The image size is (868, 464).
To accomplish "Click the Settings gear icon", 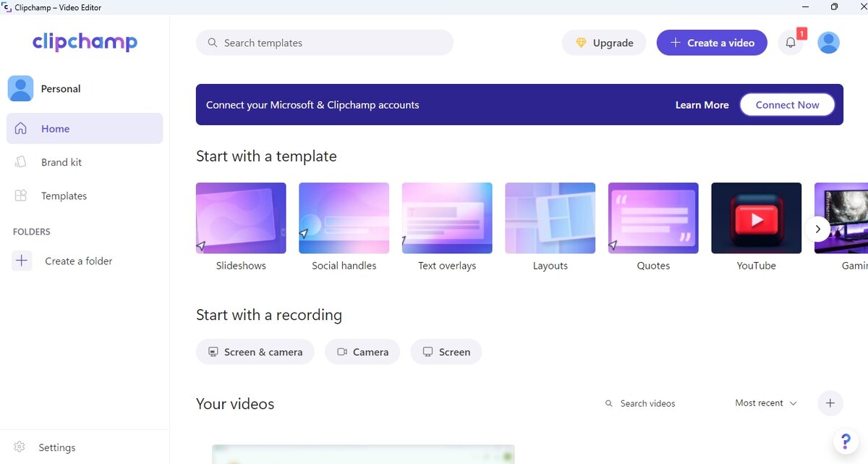I will (20, 447).
